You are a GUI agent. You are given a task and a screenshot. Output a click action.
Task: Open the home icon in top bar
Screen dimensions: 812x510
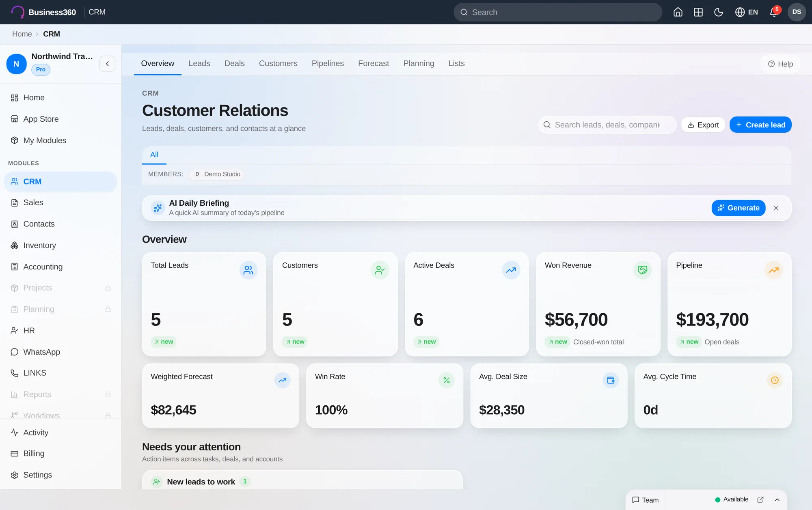point(678,12)
